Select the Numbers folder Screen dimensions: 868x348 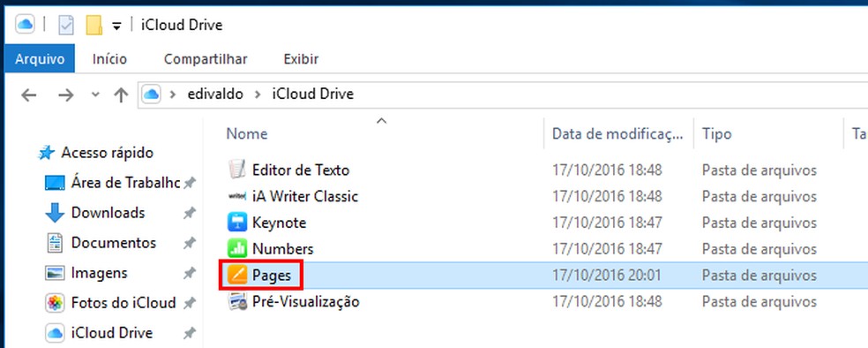pyautogui.click(x=283, y=249)
